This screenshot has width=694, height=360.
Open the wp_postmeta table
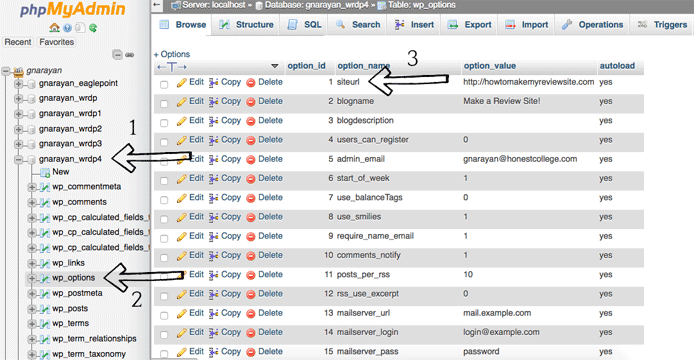tap(77, 293)
